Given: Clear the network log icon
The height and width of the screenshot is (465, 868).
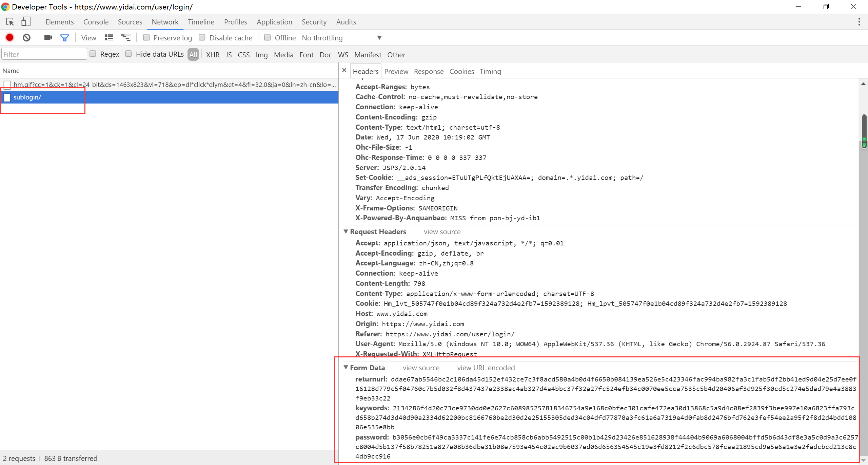Looking at the screenshot, I should [26, 38].
